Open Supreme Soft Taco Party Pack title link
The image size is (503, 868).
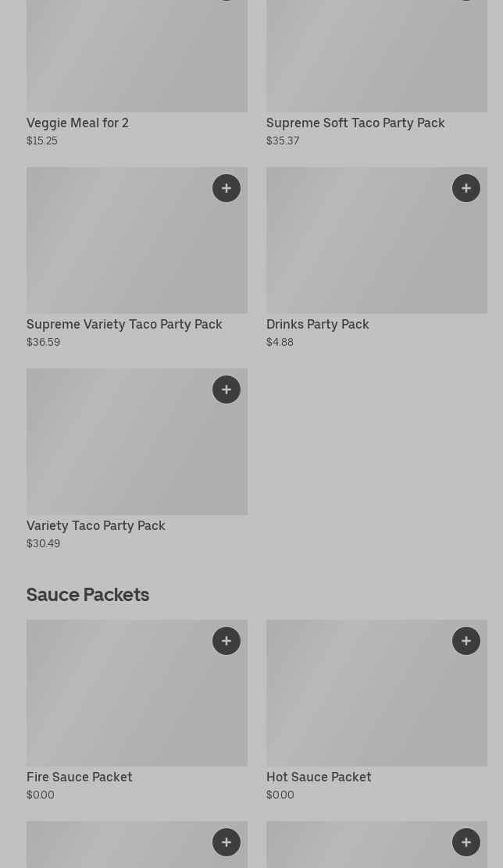click(355, 123)
